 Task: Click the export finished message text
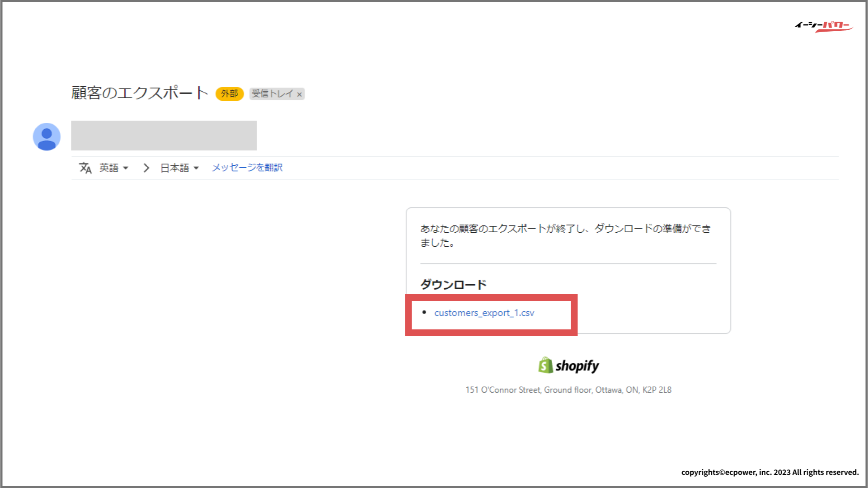565,235
